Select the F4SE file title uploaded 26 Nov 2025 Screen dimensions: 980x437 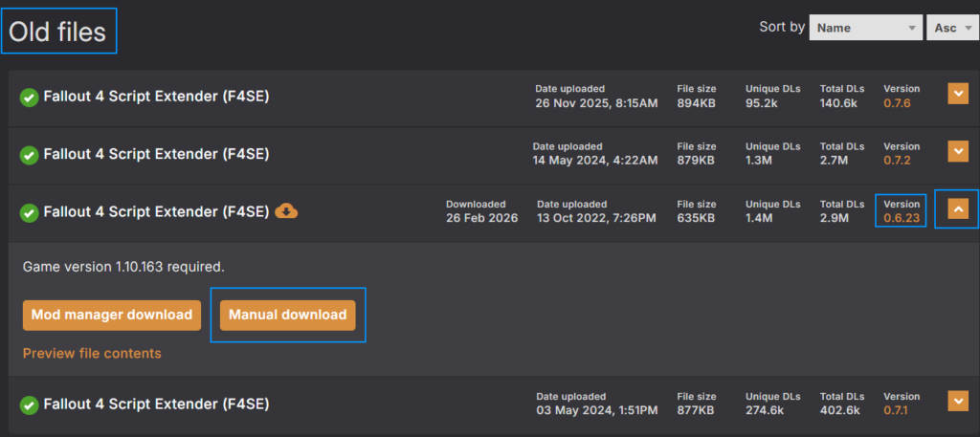point(156,97)
